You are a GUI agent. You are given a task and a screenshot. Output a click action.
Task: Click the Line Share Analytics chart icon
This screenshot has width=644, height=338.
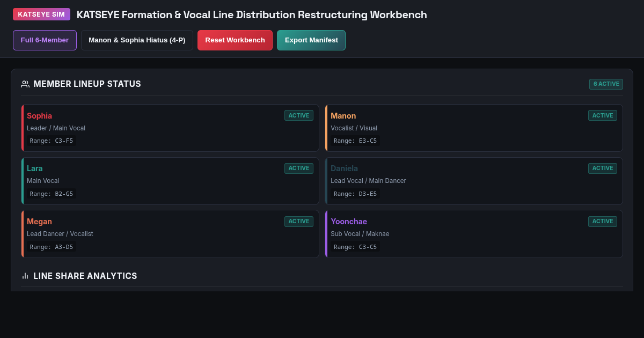click(x=25, y=276)
